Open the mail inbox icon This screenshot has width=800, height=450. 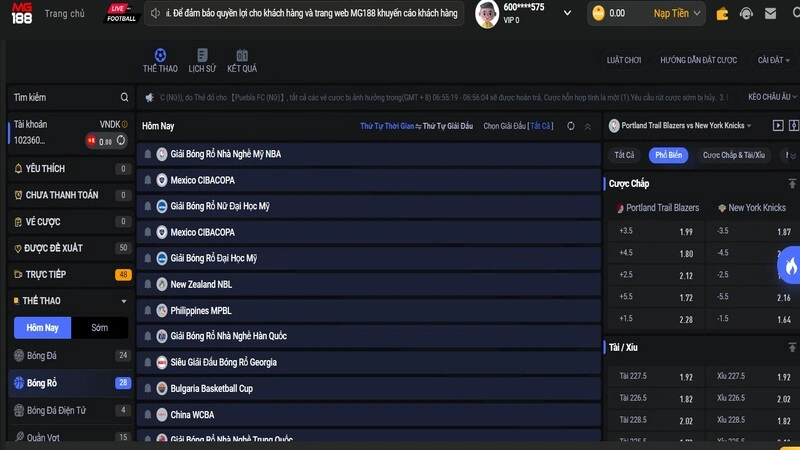point(770,13)
